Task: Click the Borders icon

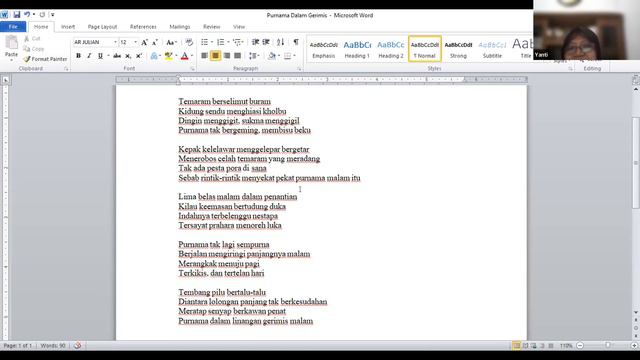Action: (287, 56)
